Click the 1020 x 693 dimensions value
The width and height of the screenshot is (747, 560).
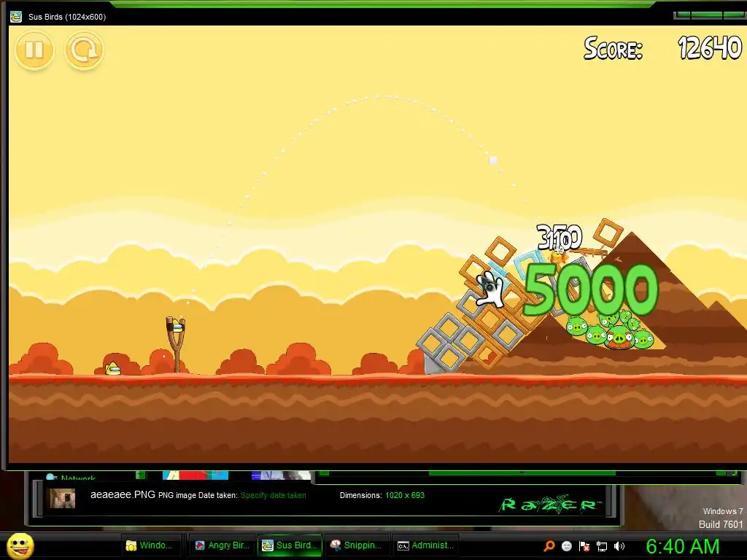pos(404,495)
